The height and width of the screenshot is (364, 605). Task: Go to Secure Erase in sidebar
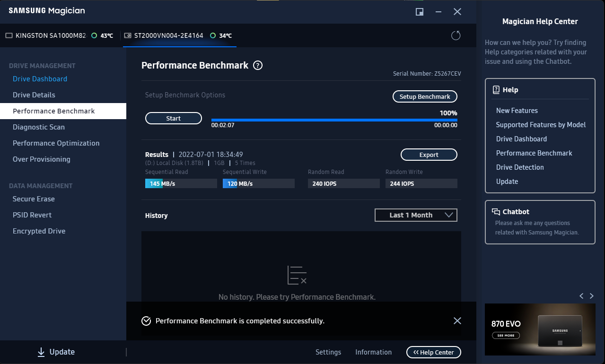pyautogui.click(x=34, y=199)
